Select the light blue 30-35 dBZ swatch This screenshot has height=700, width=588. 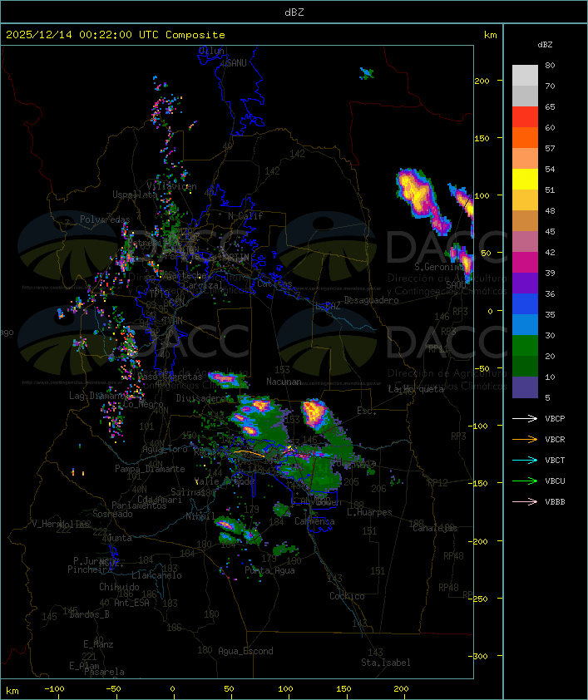click(525, 324)
